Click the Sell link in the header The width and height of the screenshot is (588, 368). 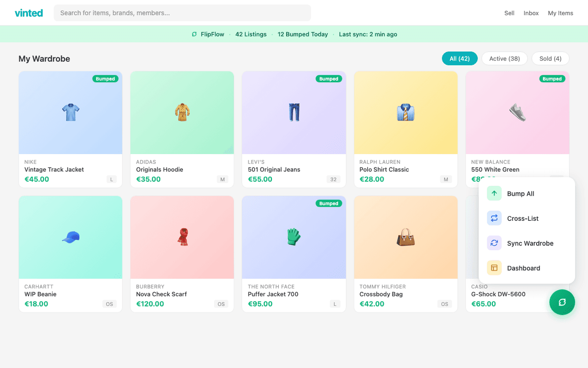509,13
